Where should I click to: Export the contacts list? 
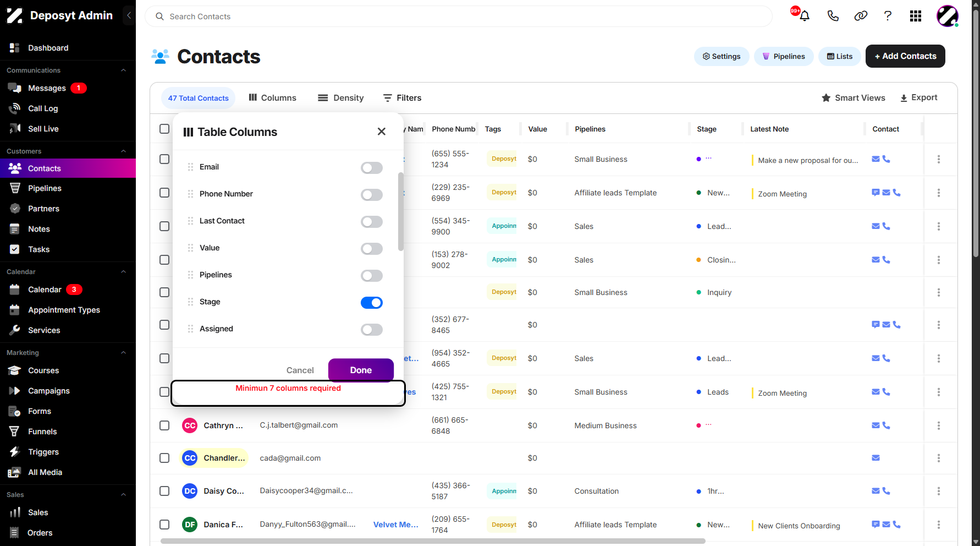click(x=919, y=98)
